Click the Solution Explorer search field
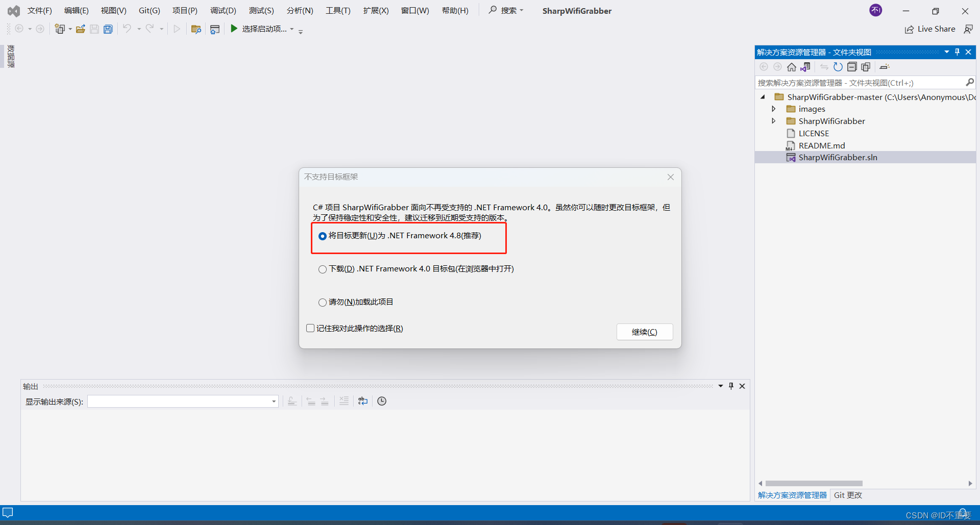Viewport: 980px width, 525px height. (x=860, y=83)
